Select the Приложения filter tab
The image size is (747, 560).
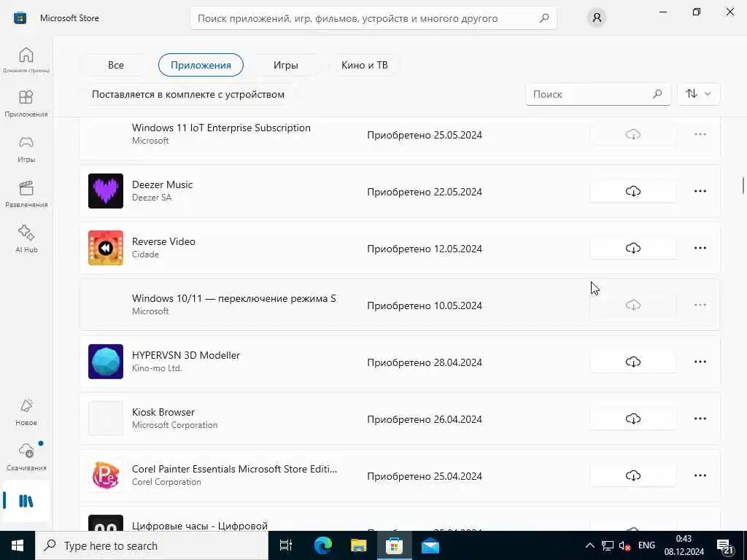pyautogui.click(x=201, y=65)
